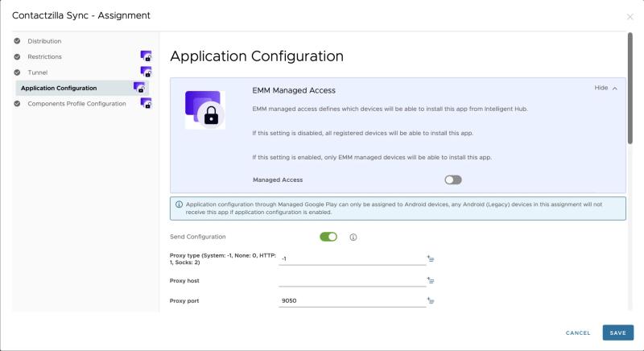Click the EMM lock icon next to Restrictions
The image size is (644, 351).
pos(146,56)
